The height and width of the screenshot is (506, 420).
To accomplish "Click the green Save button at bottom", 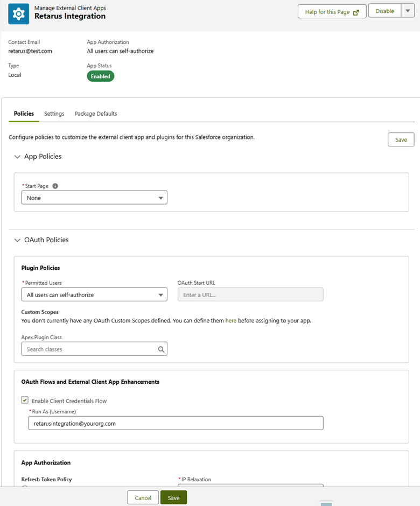I will (173, 498).
